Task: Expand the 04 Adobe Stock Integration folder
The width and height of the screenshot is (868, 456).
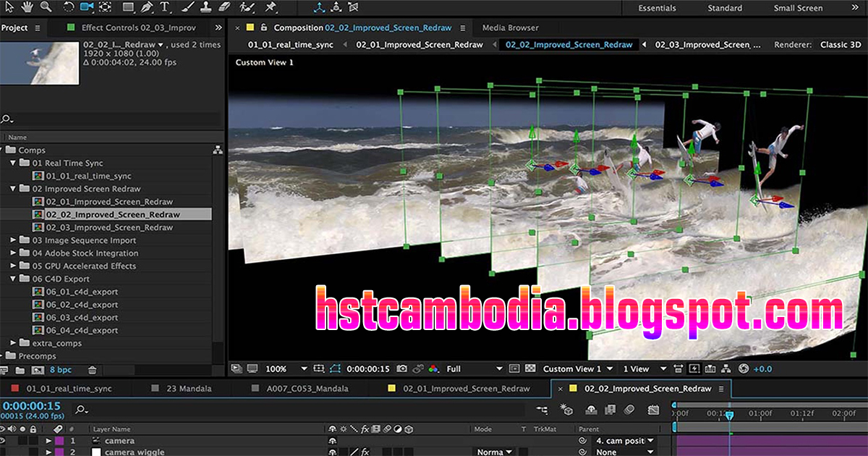Action: [14, 253]
